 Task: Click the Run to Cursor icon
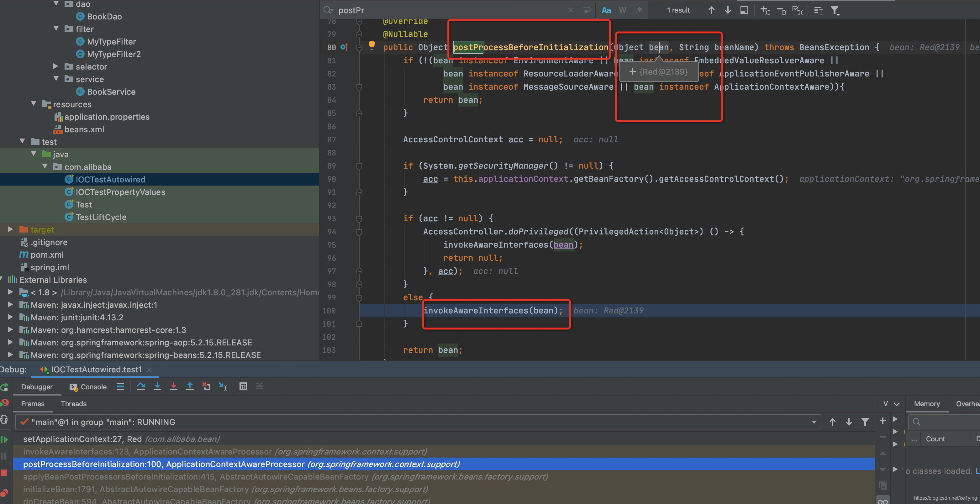223,386
